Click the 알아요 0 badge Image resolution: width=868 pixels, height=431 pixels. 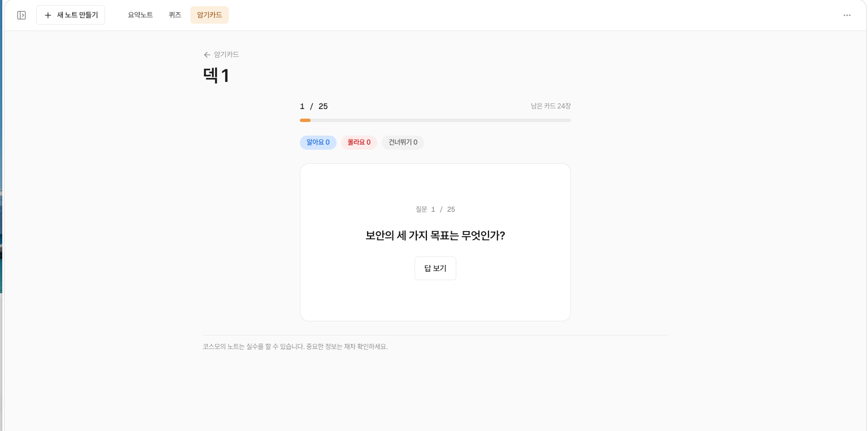point(318,142)
